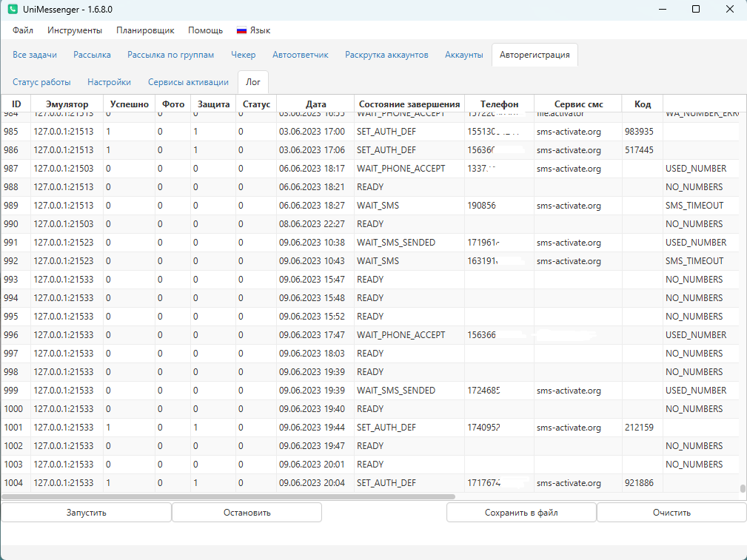
Task: Click sms-activate.org in row 999
Action: 569,391
